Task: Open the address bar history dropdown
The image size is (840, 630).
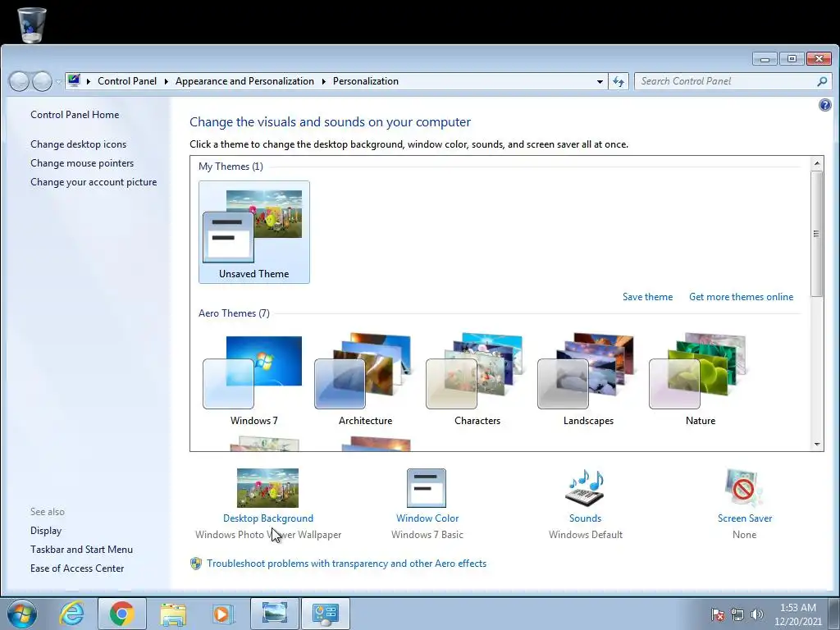Action: click(600, 81)
